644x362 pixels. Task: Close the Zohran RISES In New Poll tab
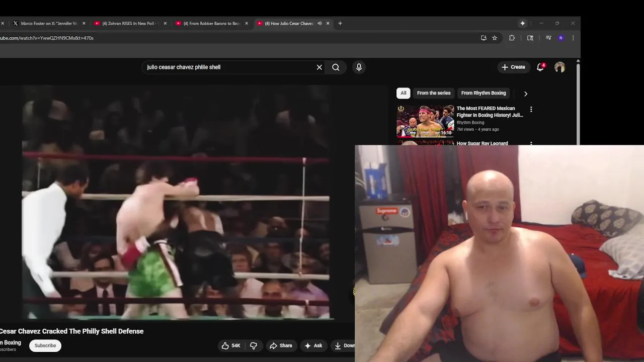click(165, 23)
